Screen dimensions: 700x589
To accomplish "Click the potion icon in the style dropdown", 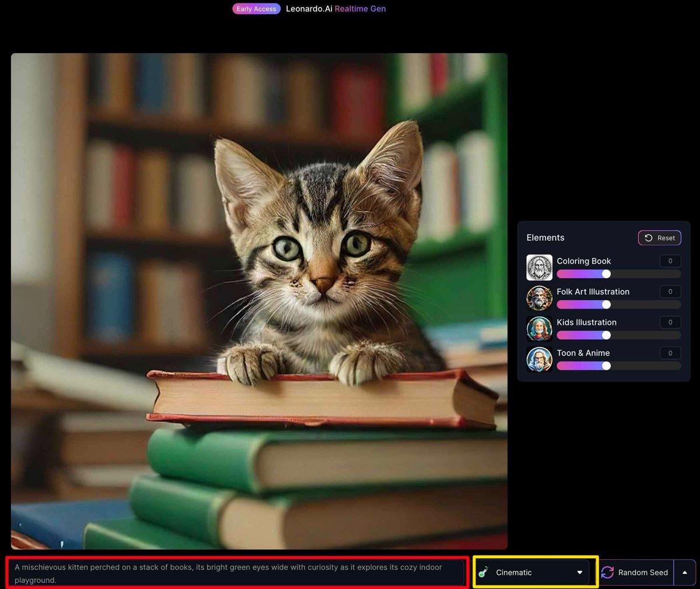I will pos(483,573).
